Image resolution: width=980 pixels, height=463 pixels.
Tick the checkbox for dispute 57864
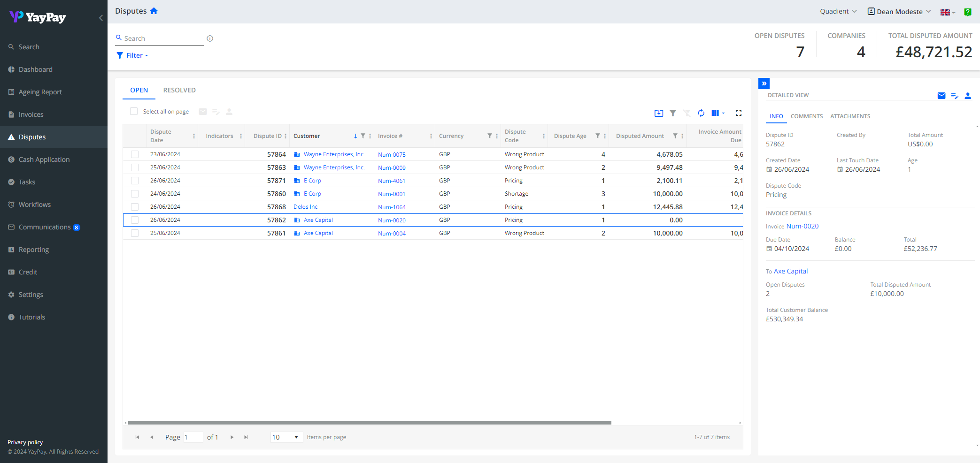(135, 154)
